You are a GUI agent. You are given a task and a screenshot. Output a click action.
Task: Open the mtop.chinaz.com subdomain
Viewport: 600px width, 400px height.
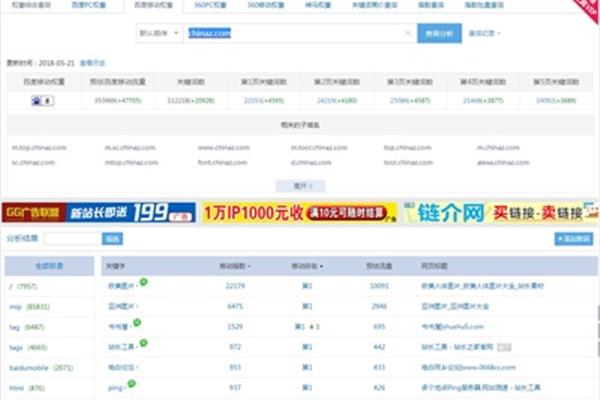(x=131, y=163)
